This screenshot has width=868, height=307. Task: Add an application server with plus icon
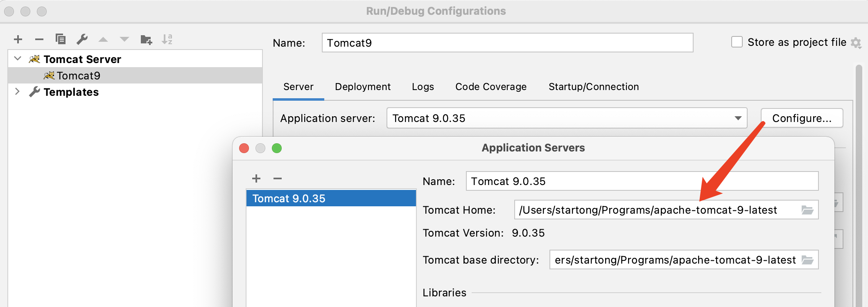coord(256,178)
